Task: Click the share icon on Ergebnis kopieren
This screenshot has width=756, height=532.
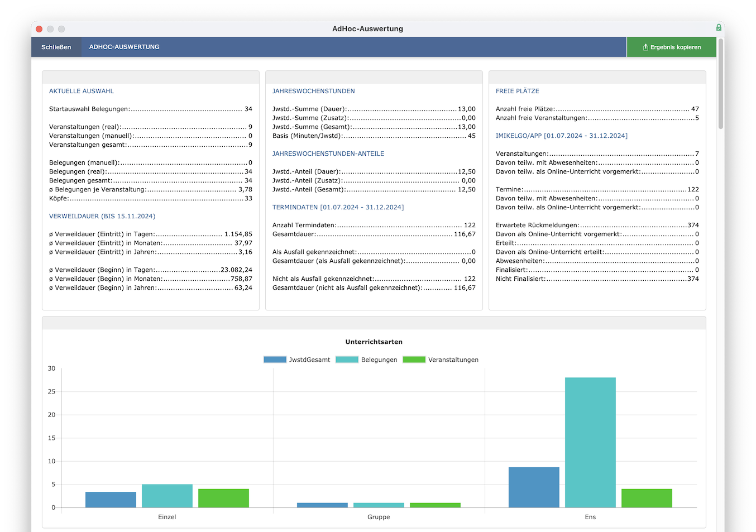Action: pos(645,47)
